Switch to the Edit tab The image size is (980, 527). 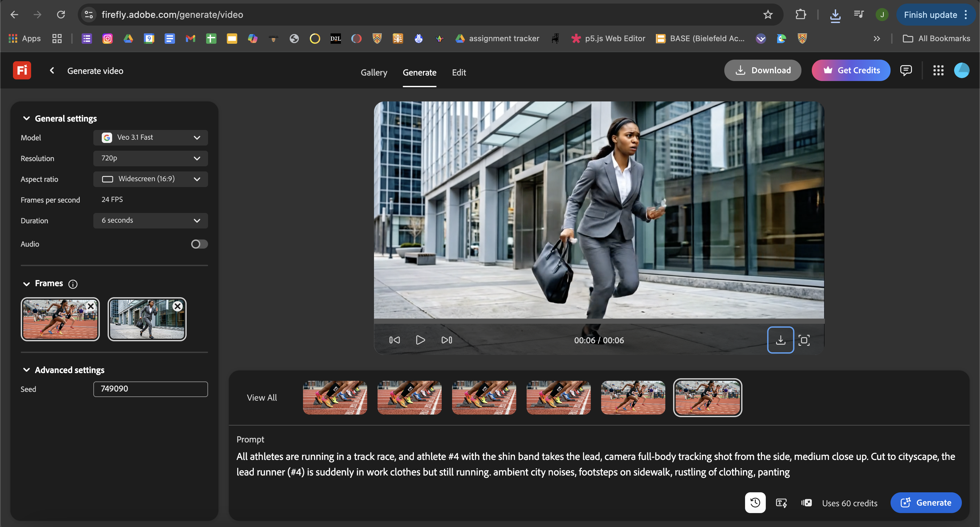coord(459,72)
